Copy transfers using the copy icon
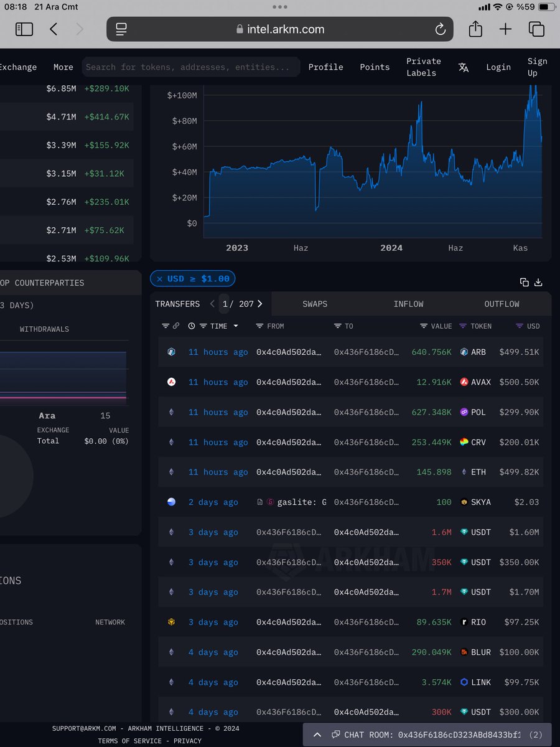 pos(525,282)
